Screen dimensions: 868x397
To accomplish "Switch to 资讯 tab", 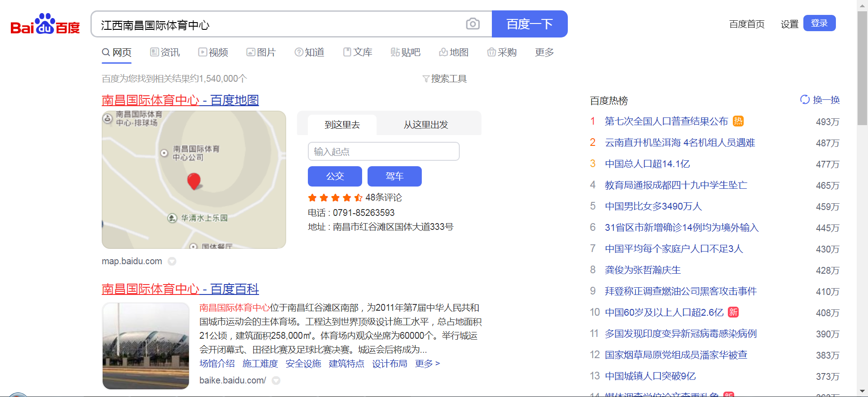I will point(165,52).
